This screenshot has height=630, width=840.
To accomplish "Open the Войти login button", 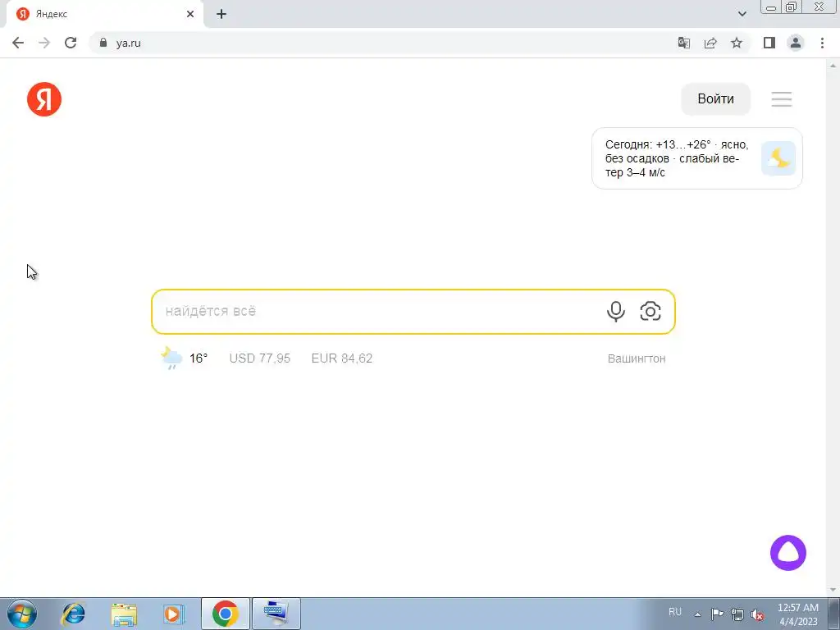I will 715,99.
